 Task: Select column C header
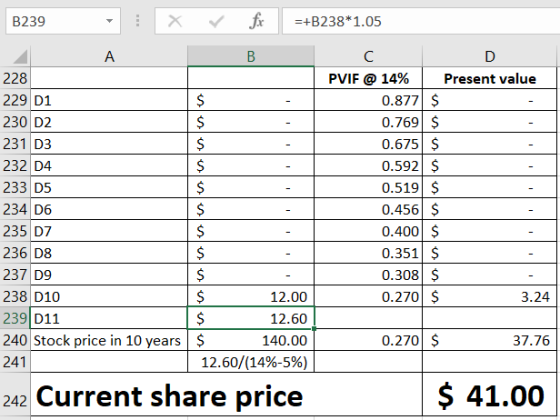click(368, 56)
